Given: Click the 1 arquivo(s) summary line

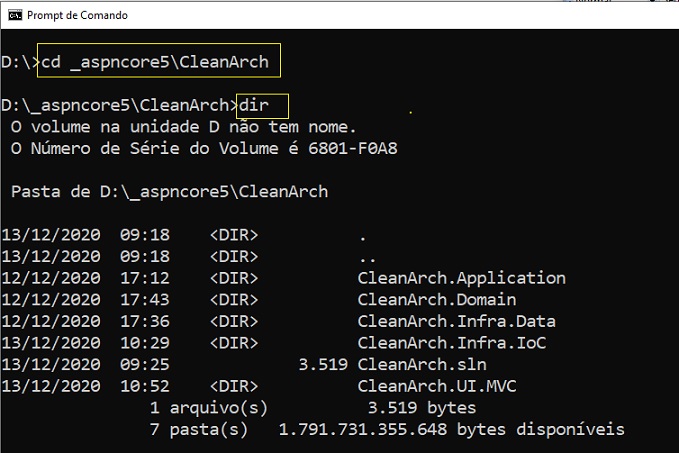Looking at the screenshot, I should [313, 408].
